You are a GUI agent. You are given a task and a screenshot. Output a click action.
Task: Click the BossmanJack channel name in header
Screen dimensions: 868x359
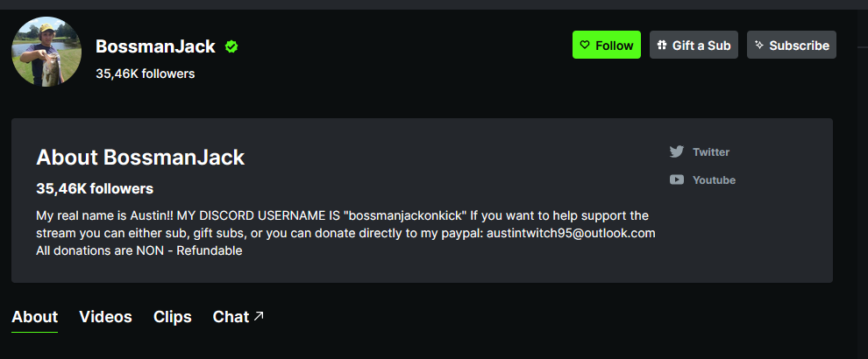pyautogui.click(x=155, y=46)
